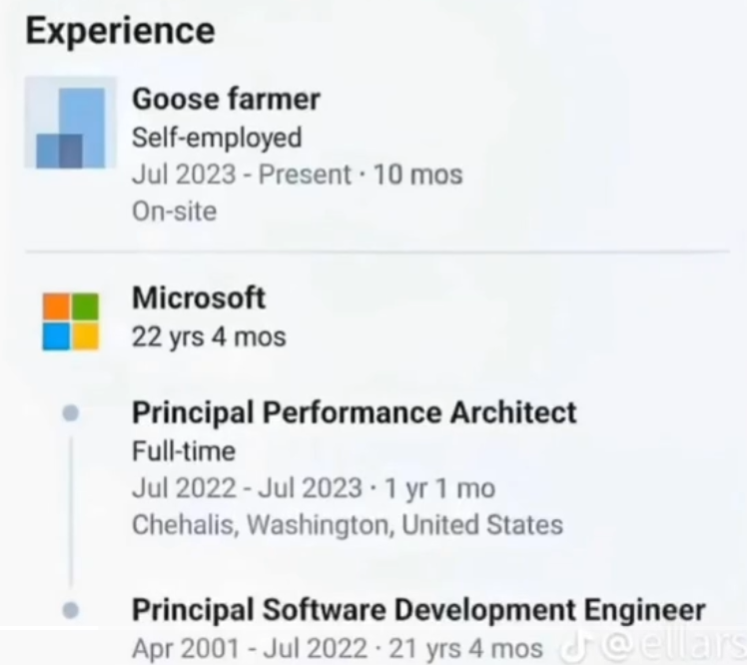
Task: Click the @ellars TikTok username watermark
Action: [x=674, y=648]
